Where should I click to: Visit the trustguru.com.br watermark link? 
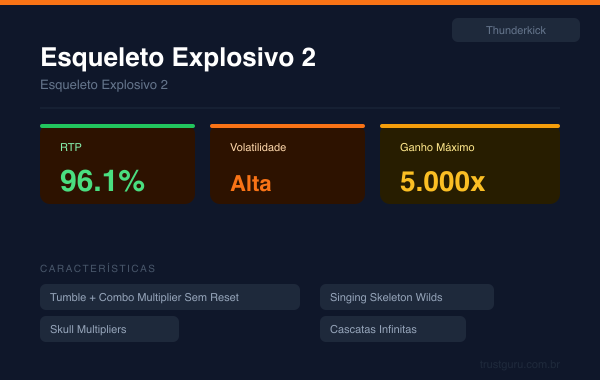520,364
